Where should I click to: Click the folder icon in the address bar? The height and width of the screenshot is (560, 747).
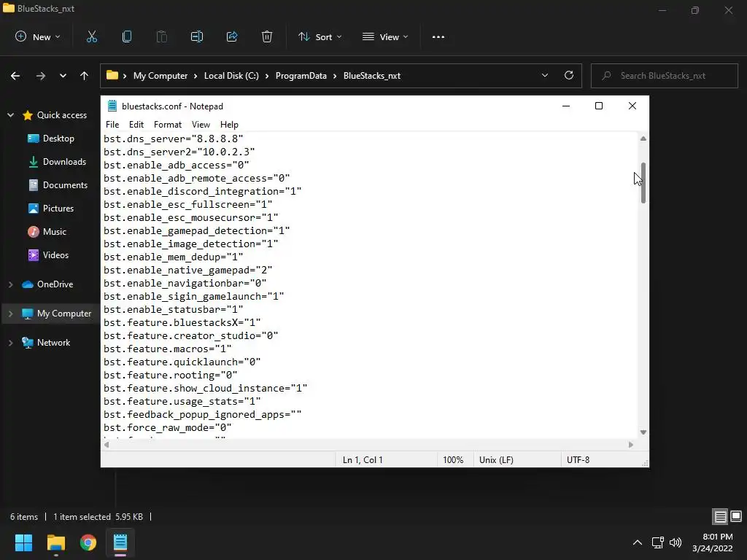tap(112, 75)
